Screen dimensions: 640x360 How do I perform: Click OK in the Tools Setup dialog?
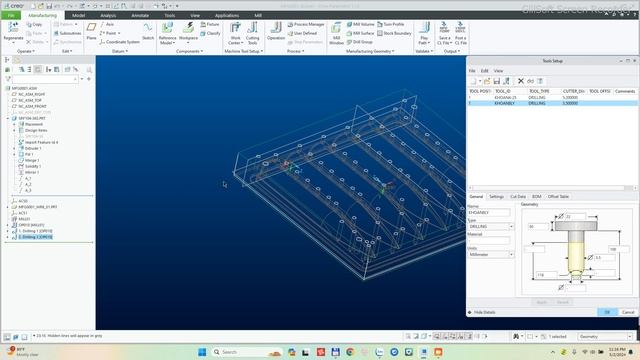607,312
